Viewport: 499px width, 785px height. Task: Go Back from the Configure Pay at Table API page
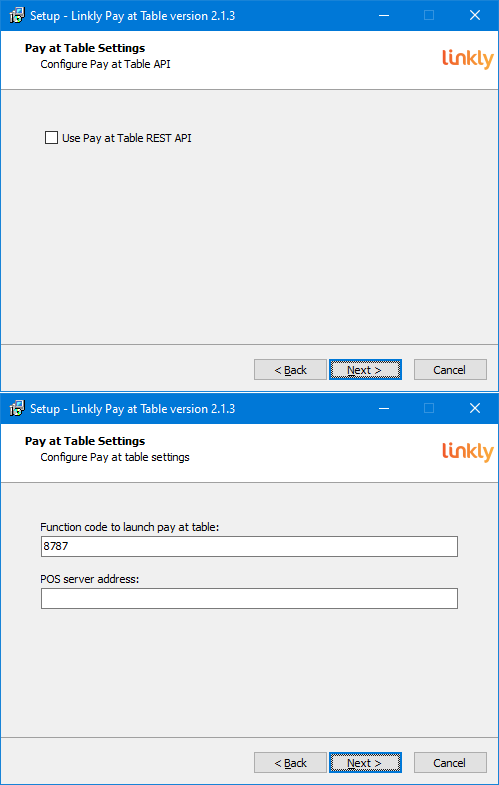coord(290,369)
